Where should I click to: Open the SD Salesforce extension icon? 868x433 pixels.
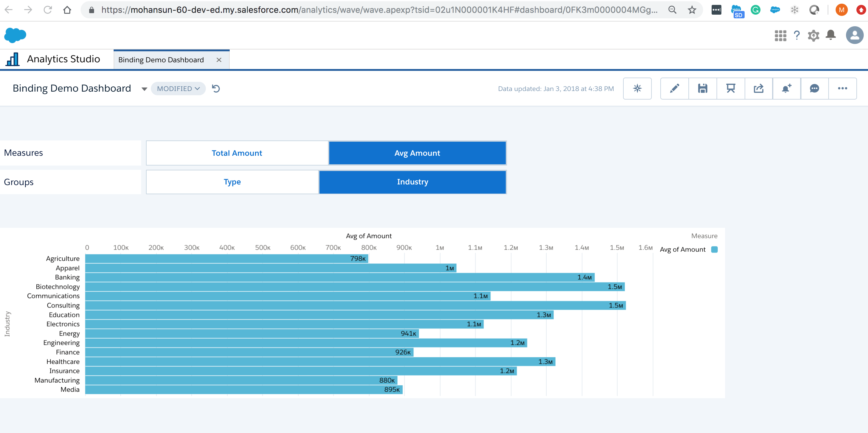click(737, 11)
